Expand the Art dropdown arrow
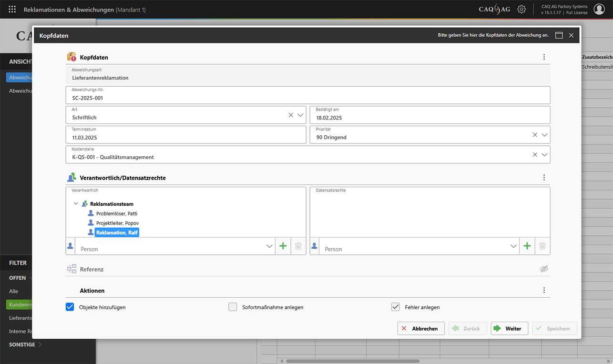Viewport: 613px width, 364px height. 300,115
